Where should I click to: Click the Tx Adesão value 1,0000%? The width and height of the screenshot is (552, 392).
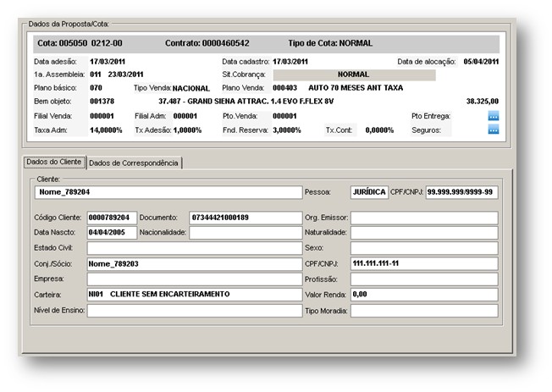(x=187, y=130)
